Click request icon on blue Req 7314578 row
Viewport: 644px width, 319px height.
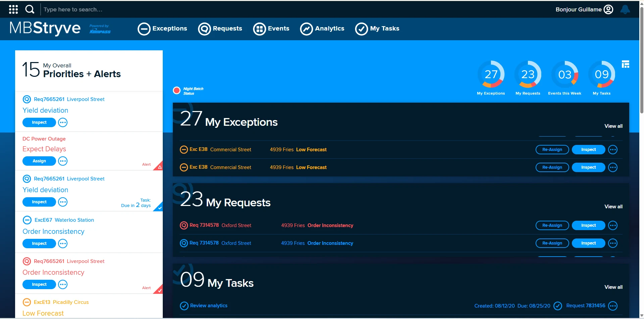(184, 243)
